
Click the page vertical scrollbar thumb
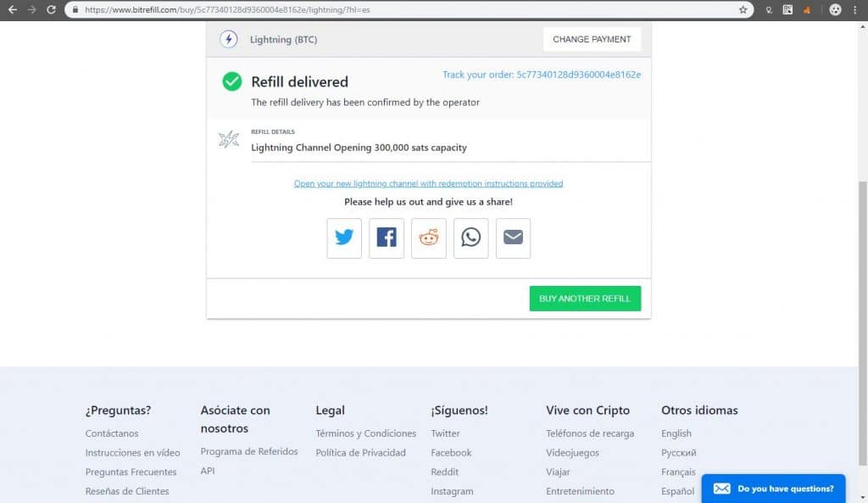(x=862, y=323)
